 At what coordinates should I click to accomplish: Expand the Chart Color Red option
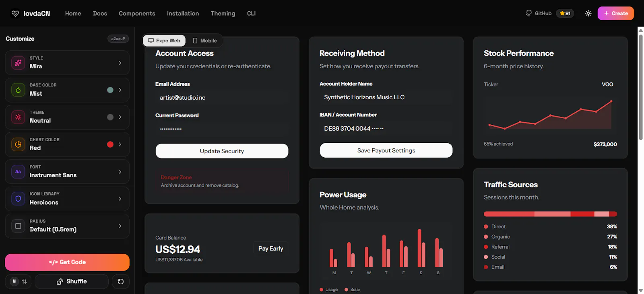coord(67,144)
